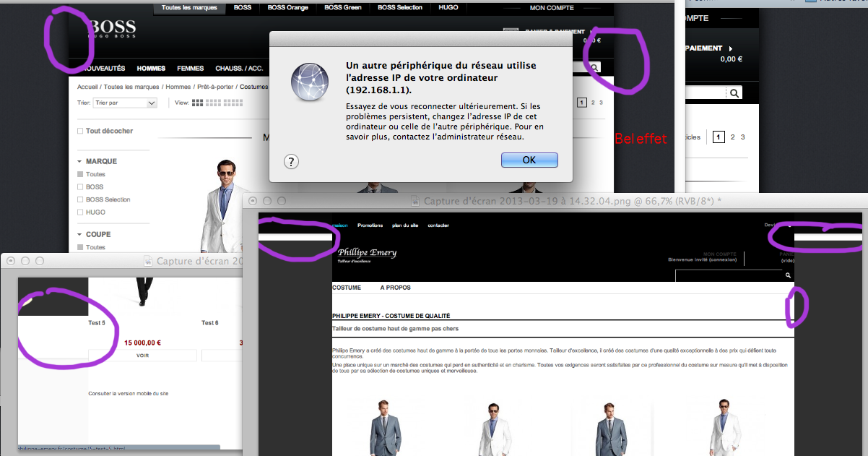Open help with the question mark button
The height and width of the screenshot is (456, 868).
(290, 161)
